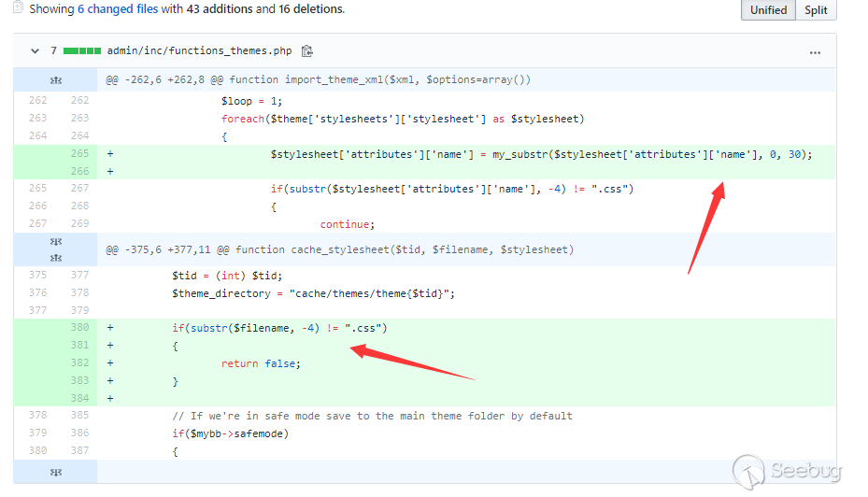Switch to Unified diff view
Image resolution: width=868 pixels, height=497 pixels.
[x=768, y=9]
